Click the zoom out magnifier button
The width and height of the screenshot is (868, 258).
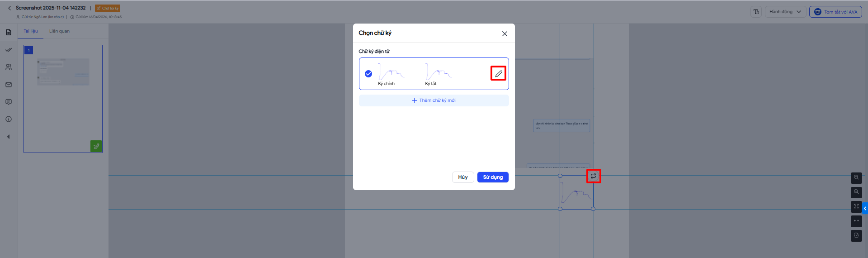(856, 192)
